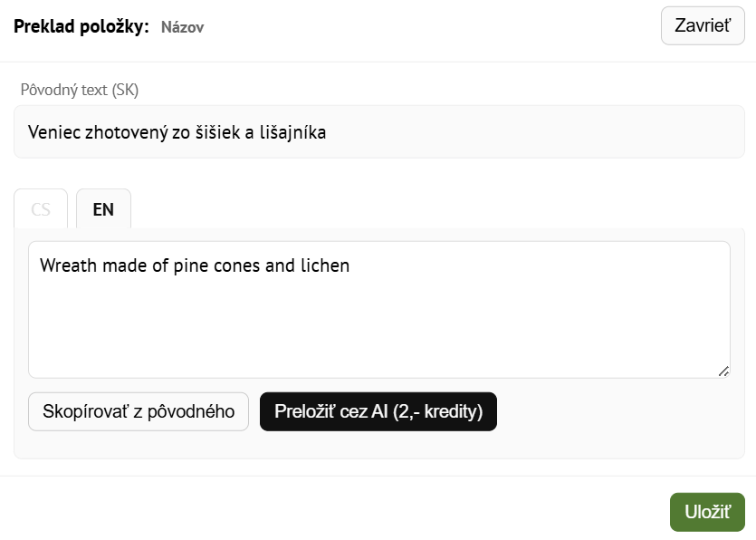Screen dimensions: 756x540
Task: Click the "(2,- kredity)" credits text on the AI button
Action: click(438, 411)
